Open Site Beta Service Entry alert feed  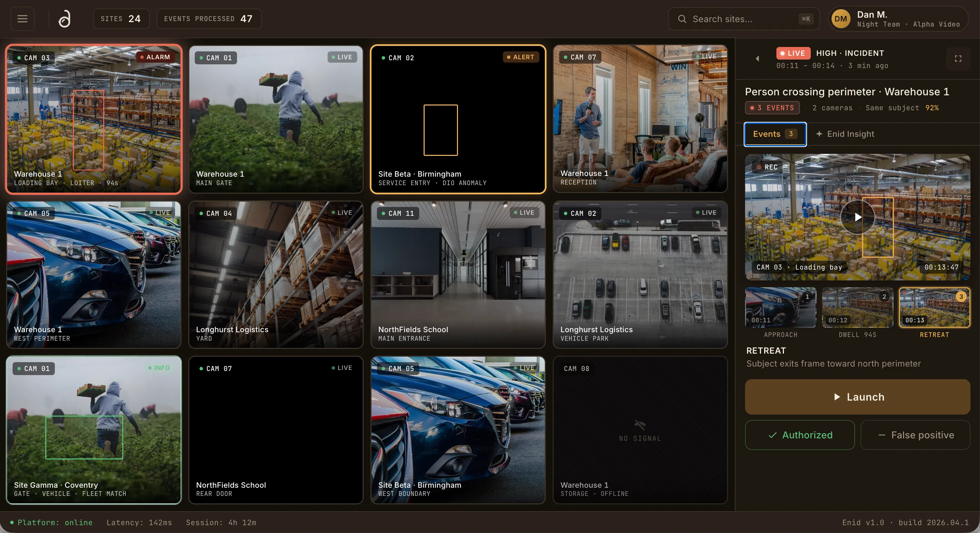pyautogui.click(x=458, y=119)
